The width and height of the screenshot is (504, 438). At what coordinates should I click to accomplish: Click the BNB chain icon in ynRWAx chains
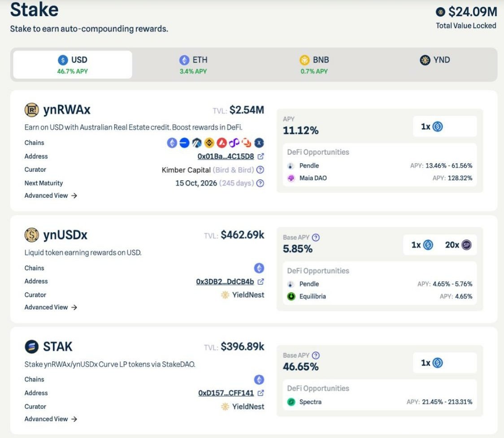click(209, 143)
